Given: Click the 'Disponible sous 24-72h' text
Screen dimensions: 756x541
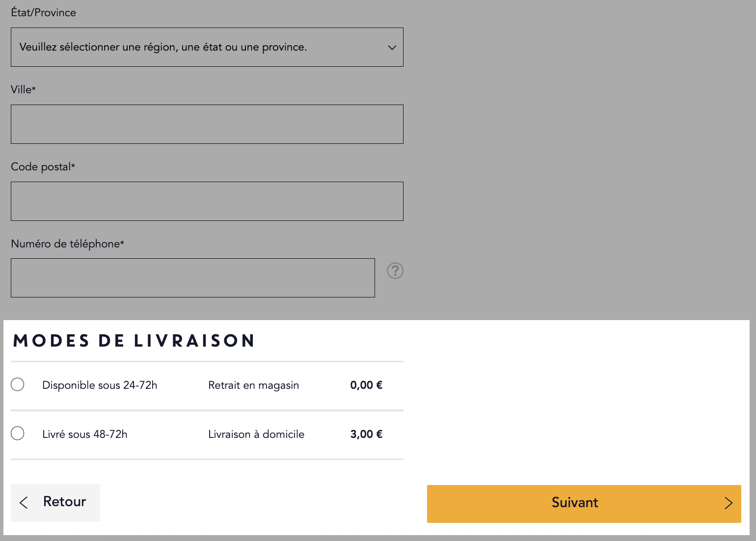Looking at the screenshot, I should 100,385.
